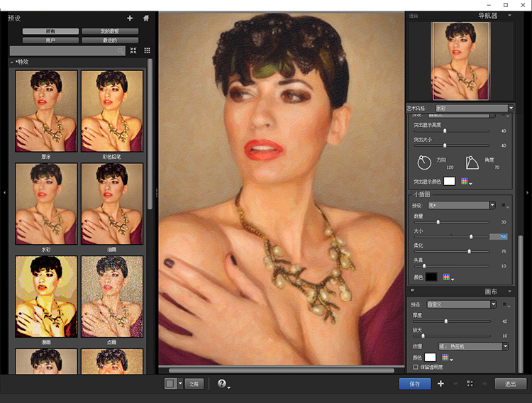Screen dimensions: 532x403
Task: Click the 角度 angle wedge icon
Action: pos(472,162)
